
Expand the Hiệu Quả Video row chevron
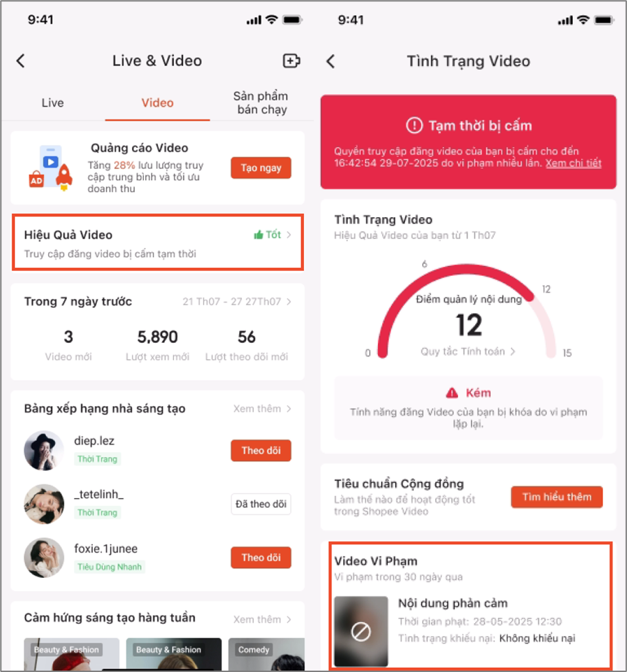289,235
